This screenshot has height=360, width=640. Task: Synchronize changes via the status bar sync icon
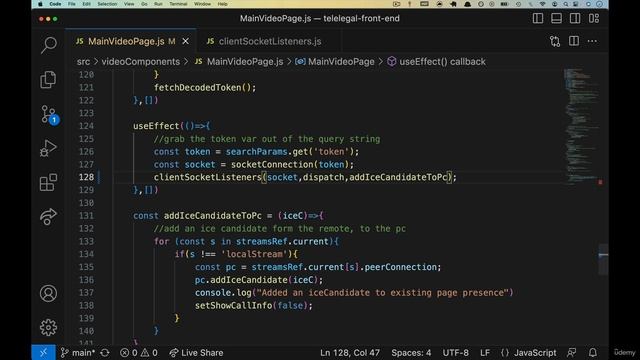(105, 353)
